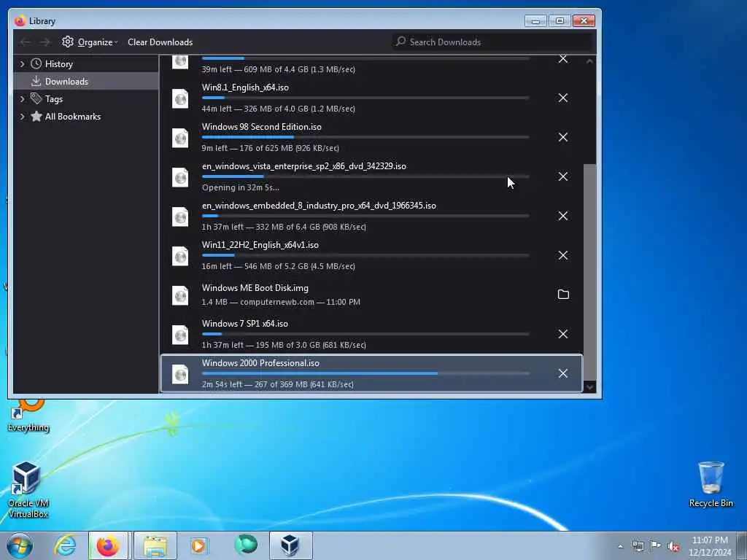This screenshot has width=747, height=560.
Task: Switch to Firefox in the taskbar
Action: [x=108, y=545]
